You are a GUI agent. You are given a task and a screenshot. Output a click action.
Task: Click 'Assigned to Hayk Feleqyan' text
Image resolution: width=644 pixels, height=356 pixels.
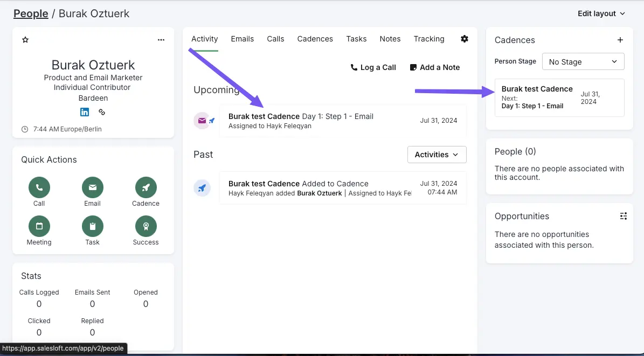pyautogui.click(x=270, y=126)
